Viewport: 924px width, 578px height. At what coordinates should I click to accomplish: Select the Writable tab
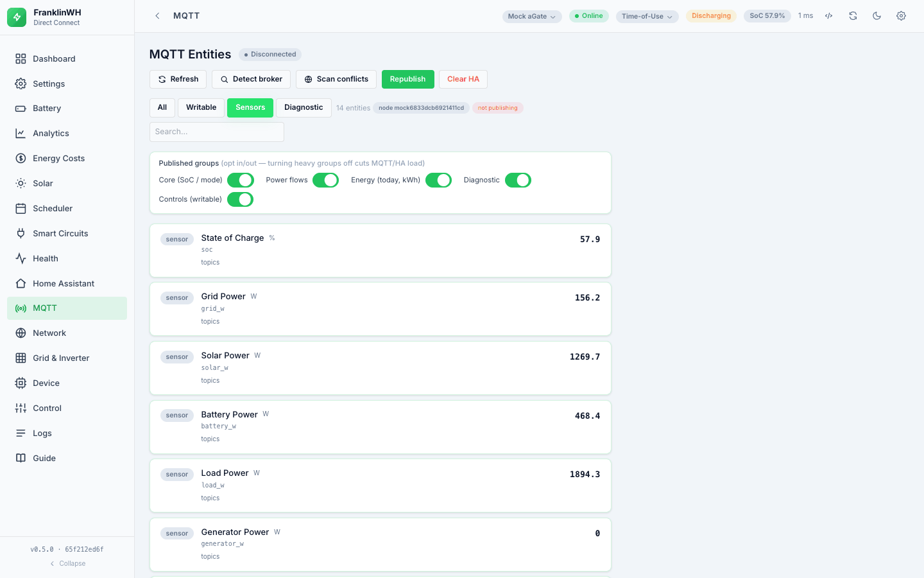point(201,108)
